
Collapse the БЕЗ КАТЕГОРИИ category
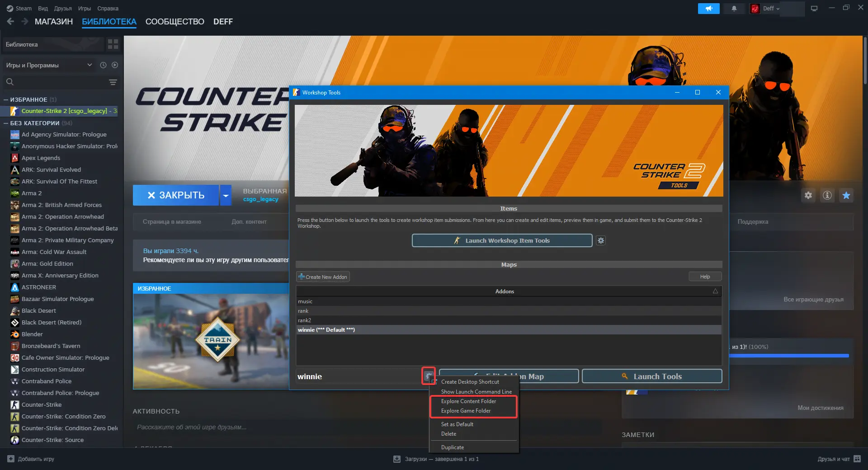6,123
